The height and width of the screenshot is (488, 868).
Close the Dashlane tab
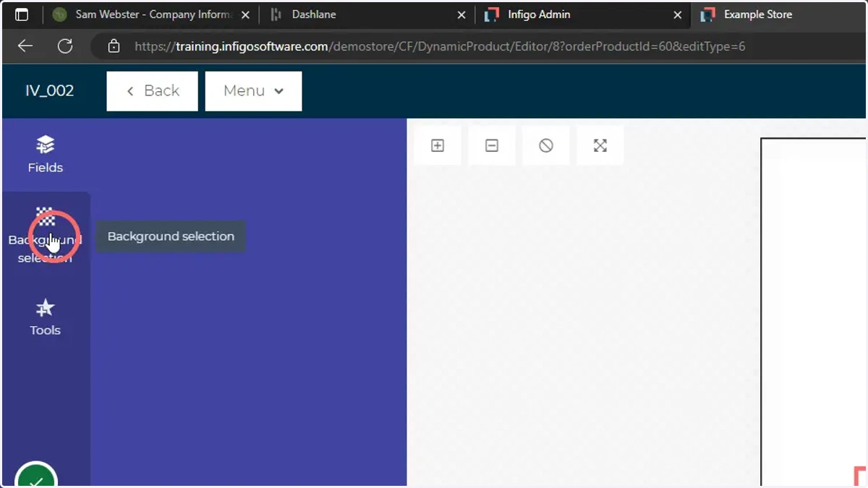coord(462,14)
